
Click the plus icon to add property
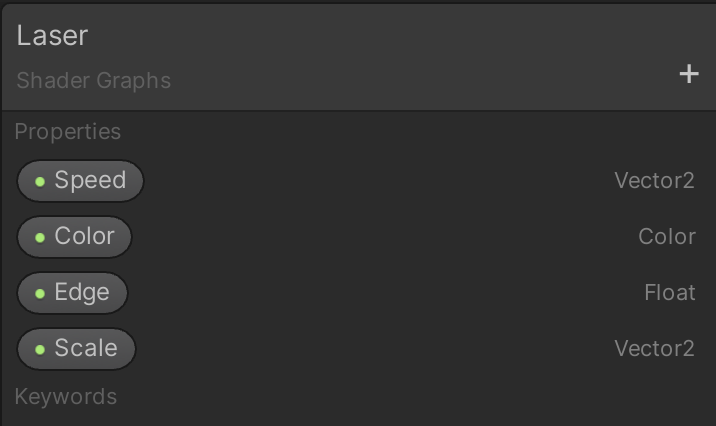pyautogui.click(x=689, y=74)
